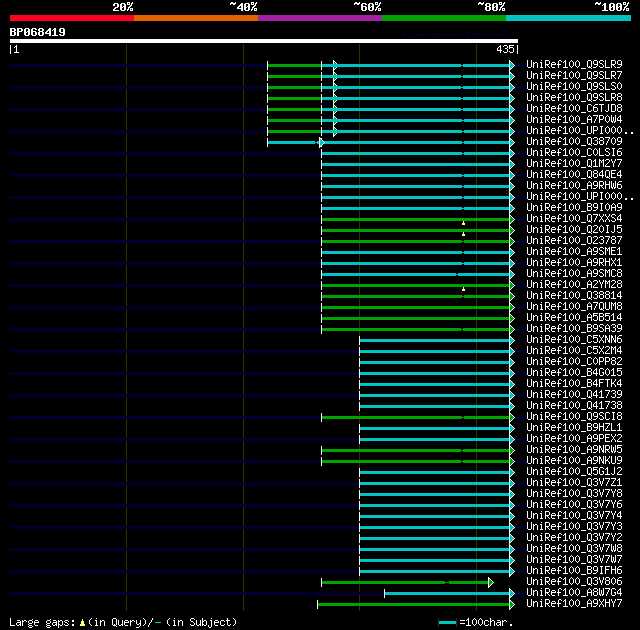This screenshot has width=640, height=630.
Task: Open hit UniRef100_Q9SLR9
Action: 574,64
